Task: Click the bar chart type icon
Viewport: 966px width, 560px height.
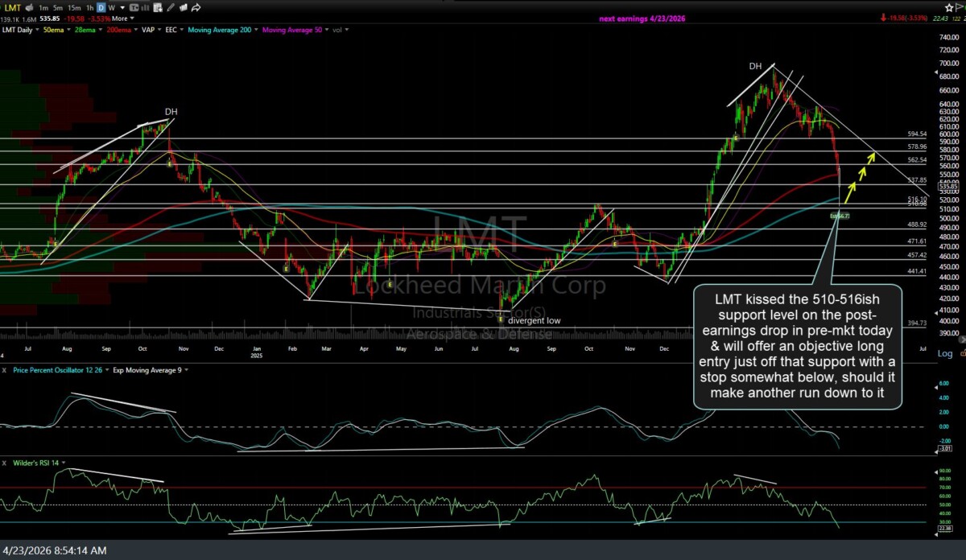Action: click(x=146, y=8)
